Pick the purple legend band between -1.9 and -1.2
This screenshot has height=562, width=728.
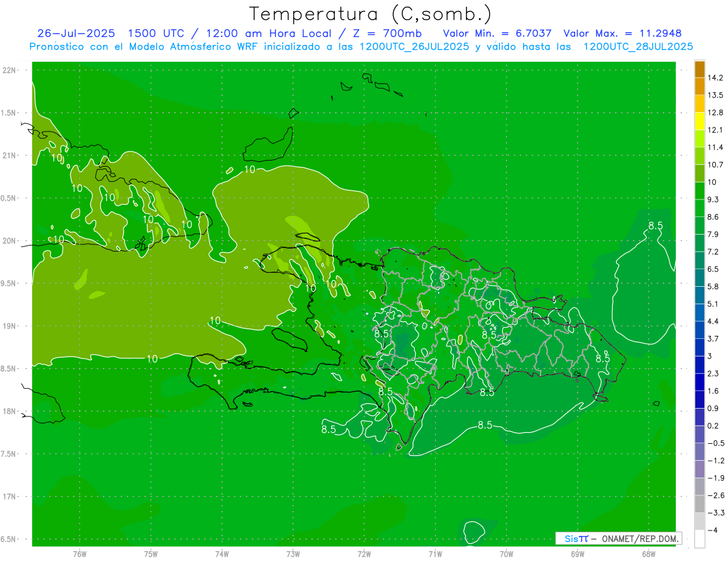(x=699, y=469)
